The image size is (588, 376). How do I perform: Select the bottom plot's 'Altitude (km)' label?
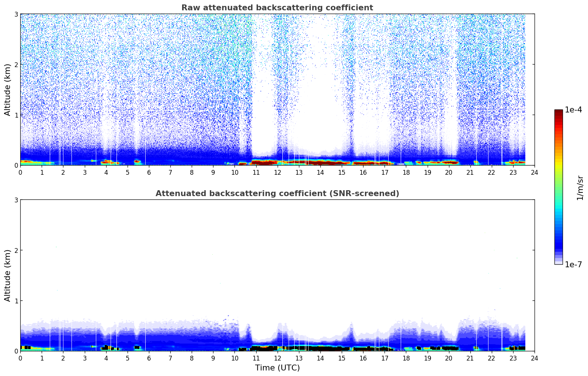coord(8,275)
